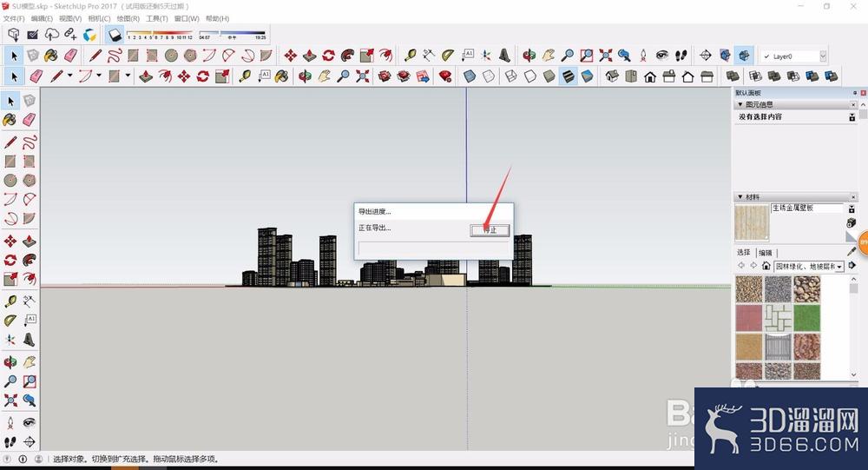
Task: Click the Iso view house icon
Action: (612, 76)
